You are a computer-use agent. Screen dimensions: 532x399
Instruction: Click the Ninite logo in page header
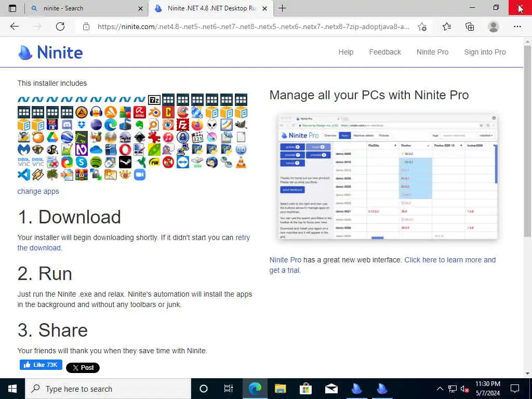click(x=50, y=52)
